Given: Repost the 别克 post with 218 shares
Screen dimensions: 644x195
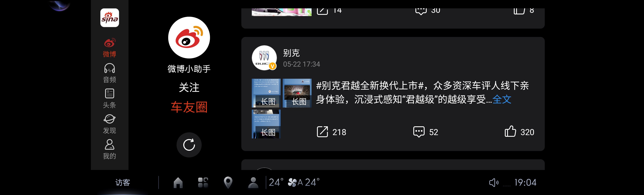Looking at the screenshot, I should (x=331, y=132).
